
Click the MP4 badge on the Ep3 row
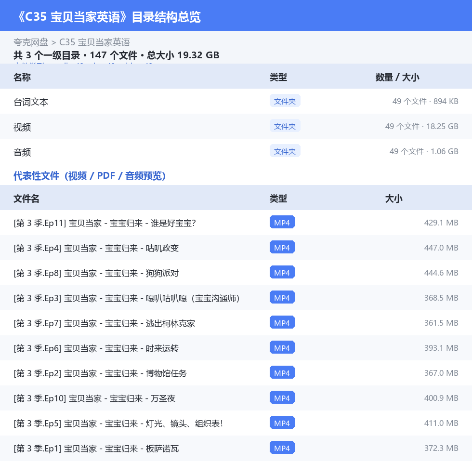click(282, 298)
